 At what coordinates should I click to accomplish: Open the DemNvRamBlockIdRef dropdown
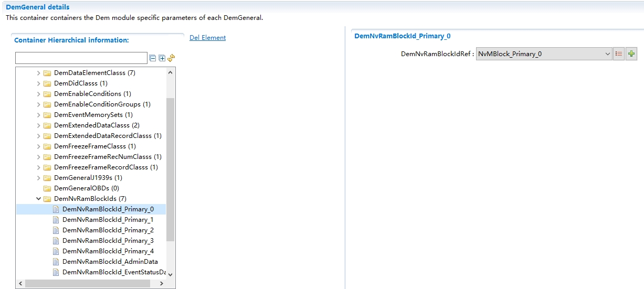(x=608, y=54)
